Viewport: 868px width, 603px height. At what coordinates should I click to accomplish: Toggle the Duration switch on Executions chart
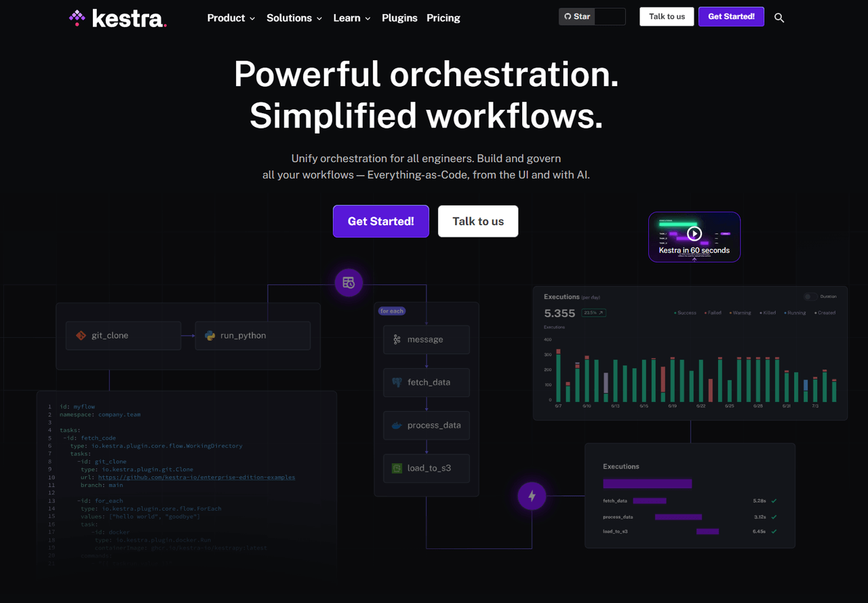[810, 296]
